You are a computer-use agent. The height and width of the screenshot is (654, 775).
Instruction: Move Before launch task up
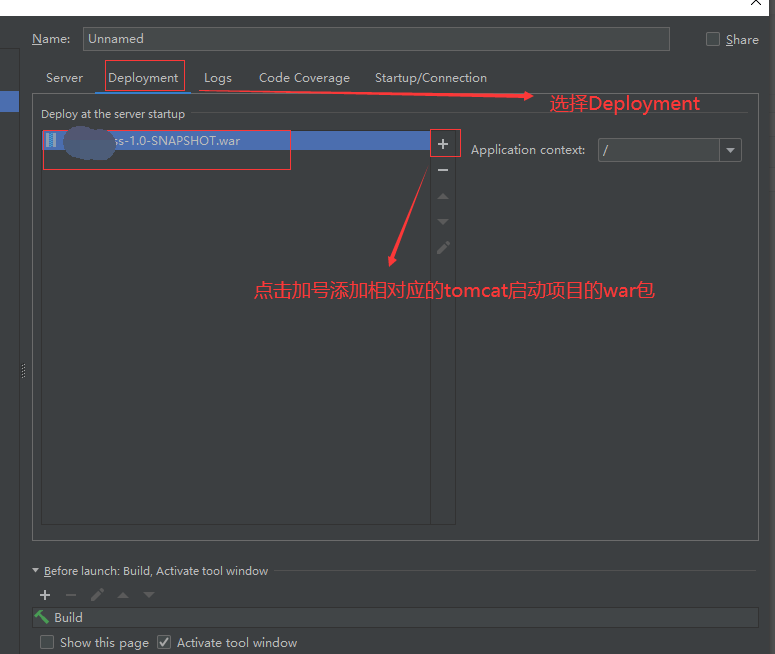click(x=123, y=595)
